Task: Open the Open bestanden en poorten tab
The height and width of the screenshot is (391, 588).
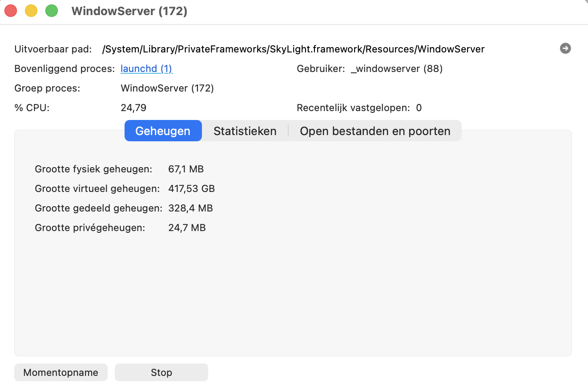Action: [x=375, y=131]
